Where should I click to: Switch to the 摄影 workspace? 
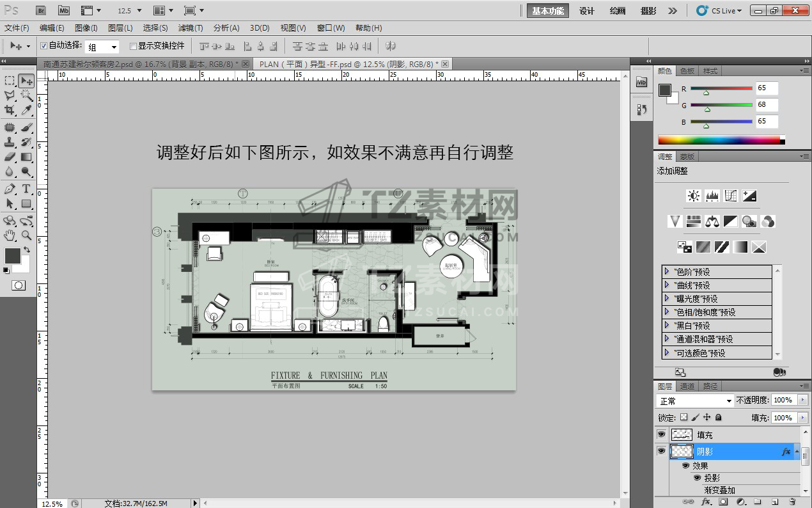point(648,11)
